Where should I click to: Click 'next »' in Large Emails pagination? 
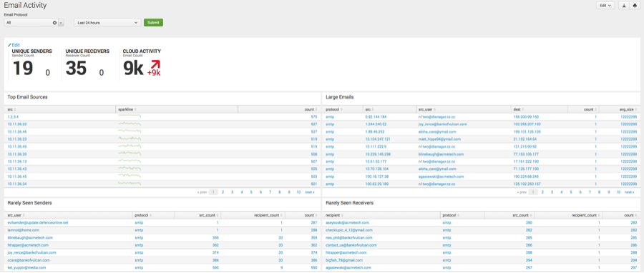[x=630, y=192]
